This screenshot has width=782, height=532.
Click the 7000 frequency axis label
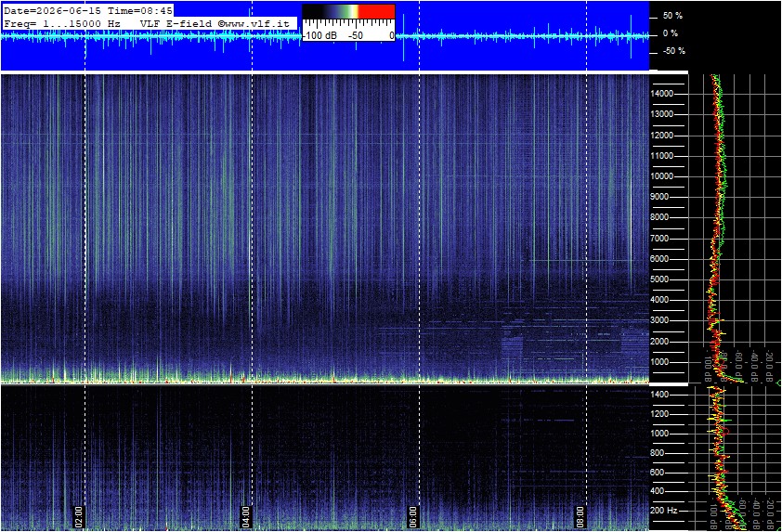pyautogui.click(x=659, y=239)
